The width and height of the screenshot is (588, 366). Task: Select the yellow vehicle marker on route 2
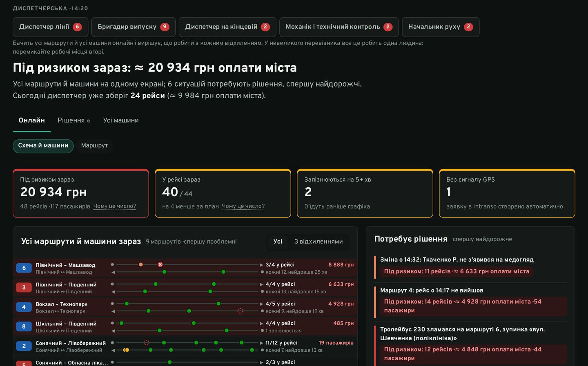[x=127, y=350]
